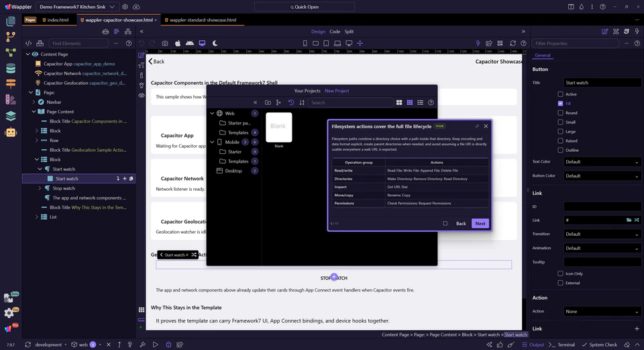Select the phone device viewport size
Viewport: 644px width, 350px height.
click(305, 43)
